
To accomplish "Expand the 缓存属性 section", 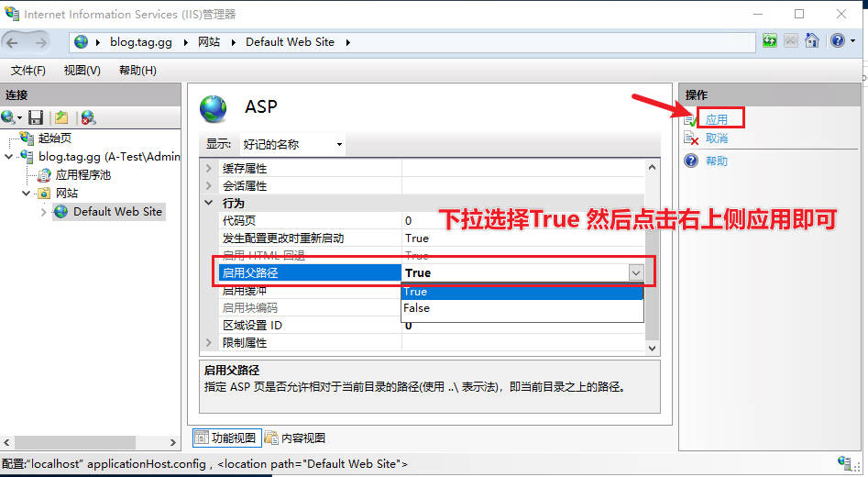I will (209, 168).
